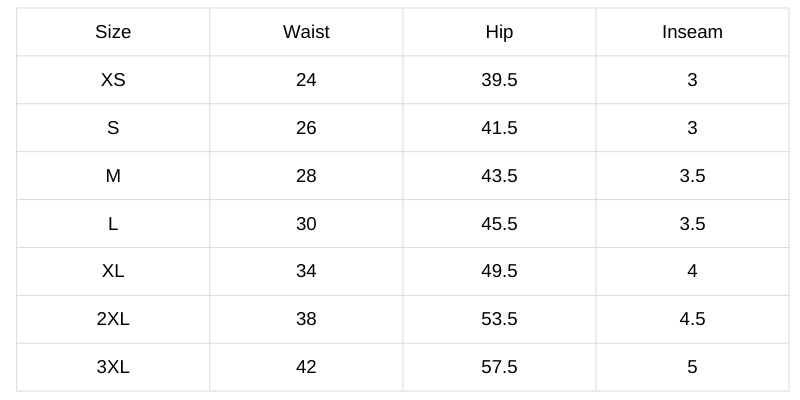Click the waist value 30
The width and height of the screenshot is (800, 400).
coord(306,224)
